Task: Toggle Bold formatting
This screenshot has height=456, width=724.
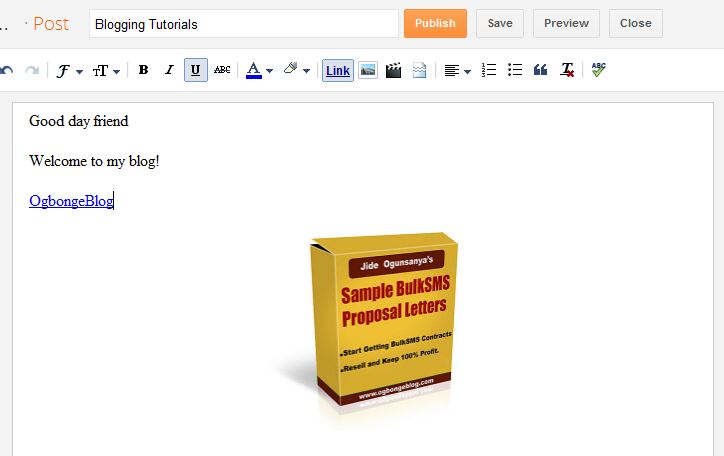Action: [x=144, y=70]
